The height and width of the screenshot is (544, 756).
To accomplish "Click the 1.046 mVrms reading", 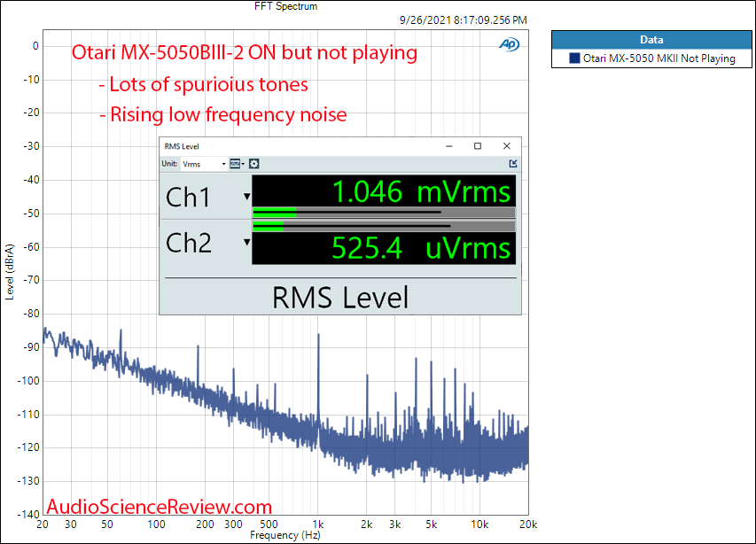I will pyautogui.click(x=421, y=191).
